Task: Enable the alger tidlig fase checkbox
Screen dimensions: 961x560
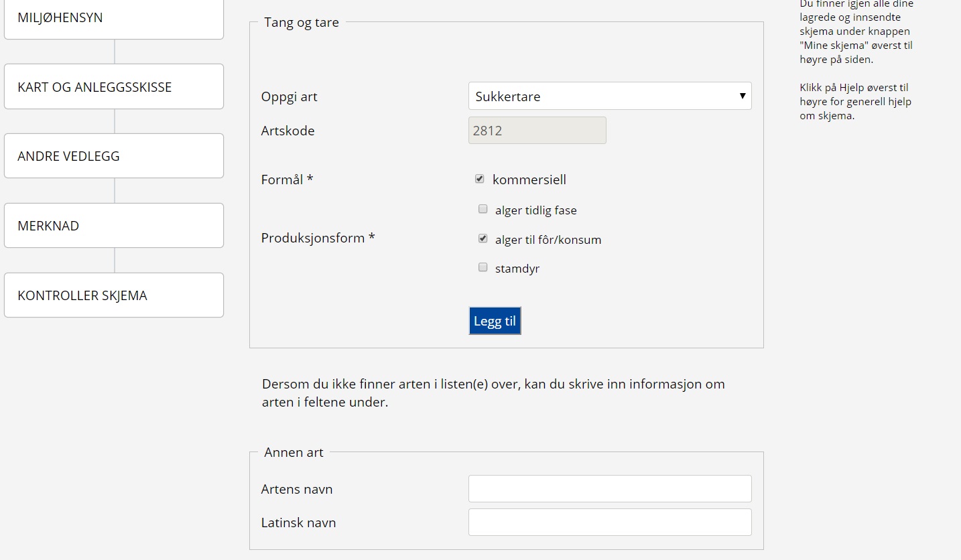Action: (x=483, y=210)
